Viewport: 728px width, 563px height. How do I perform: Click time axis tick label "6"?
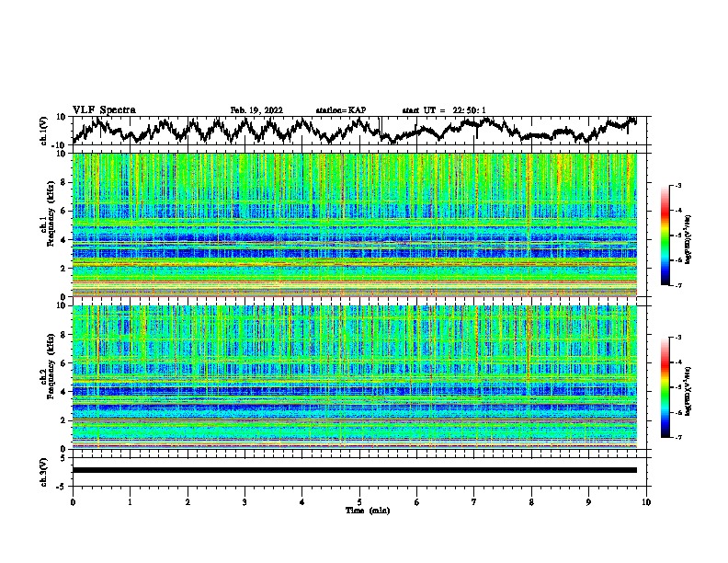417,502
